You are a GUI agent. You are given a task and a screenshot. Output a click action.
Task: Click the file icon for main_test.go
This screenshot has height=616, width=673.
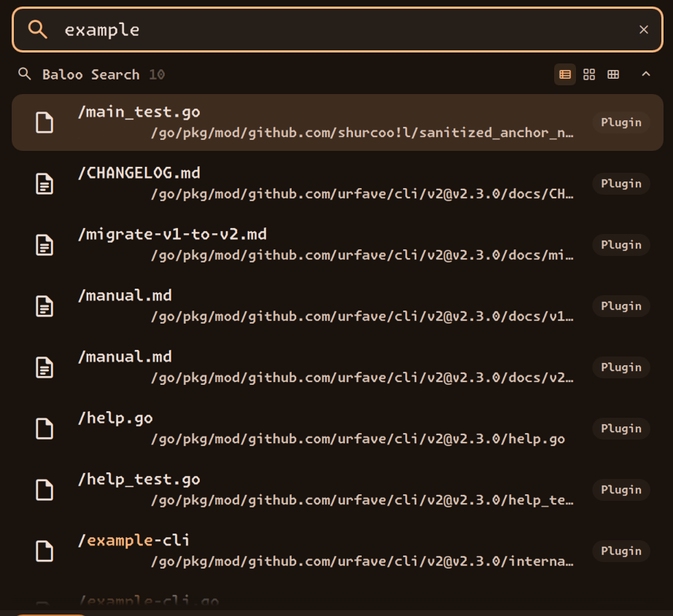[44, 122]
